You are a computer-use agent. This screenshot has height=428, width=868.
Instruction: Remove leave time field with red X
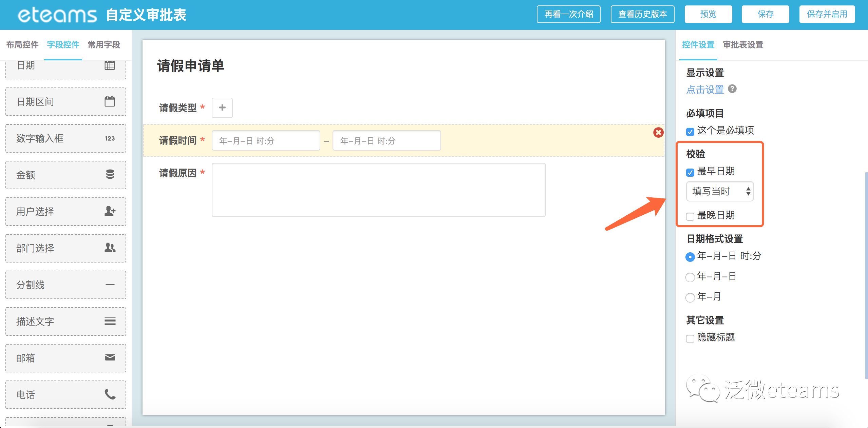point(658,133)
